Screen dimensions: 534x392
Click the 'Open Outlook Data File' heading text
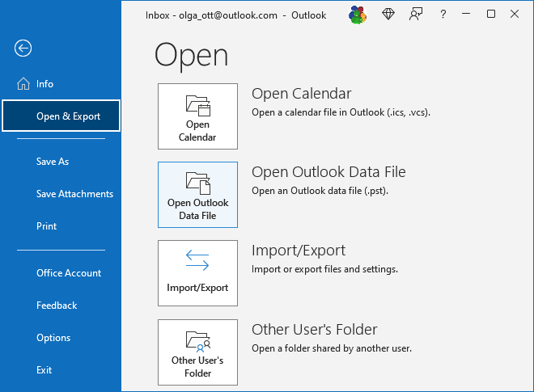[328, 172]
